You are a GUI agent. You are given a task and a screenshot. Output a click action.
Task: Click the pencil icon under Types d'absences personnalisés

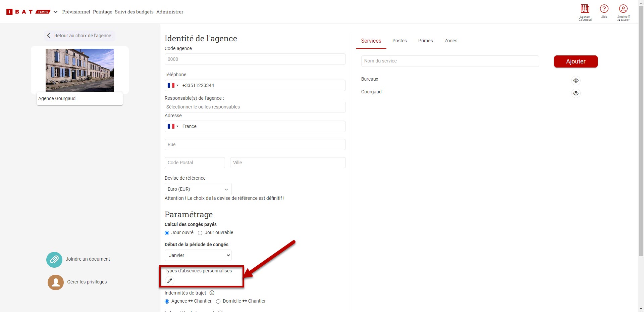(170, 281)
